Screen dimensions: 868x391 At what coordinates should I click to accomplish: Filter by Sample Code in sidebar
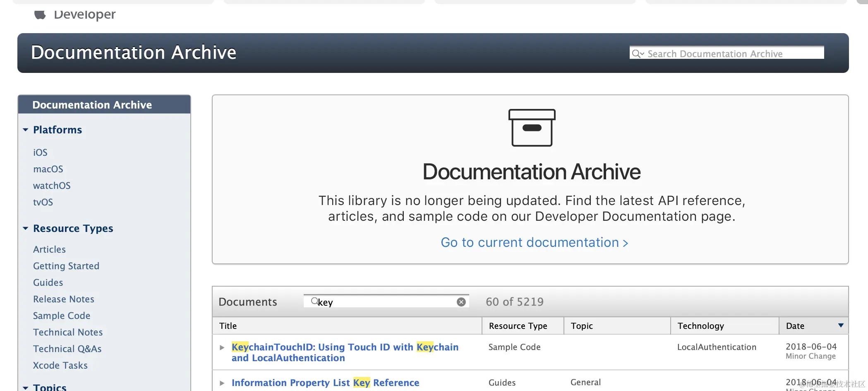pos(62,316)
